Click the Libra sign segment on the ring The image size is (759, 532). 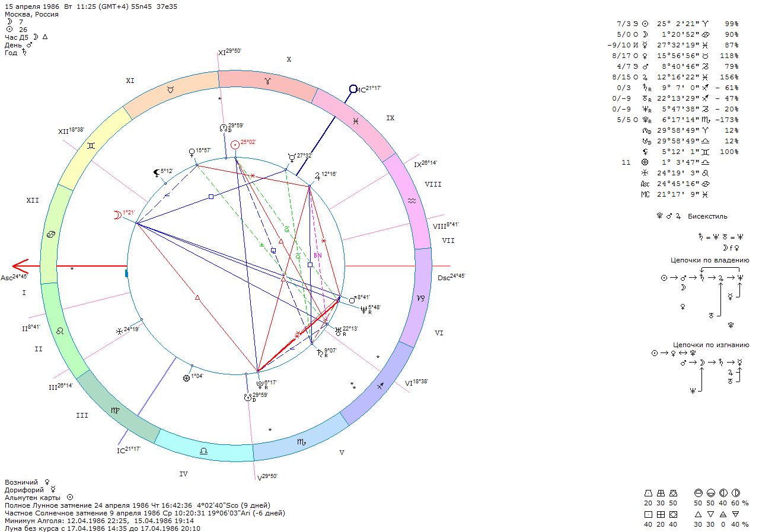[203, 451]
